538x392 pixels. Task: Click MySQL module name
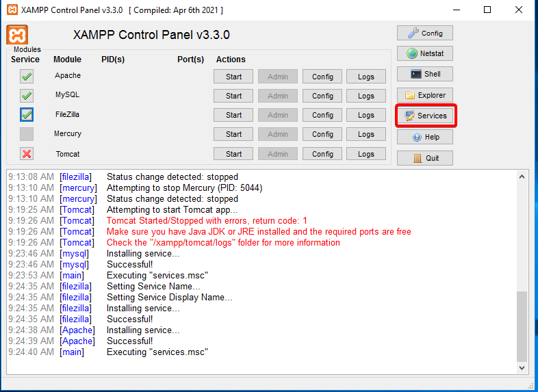[x=67, y=94]
